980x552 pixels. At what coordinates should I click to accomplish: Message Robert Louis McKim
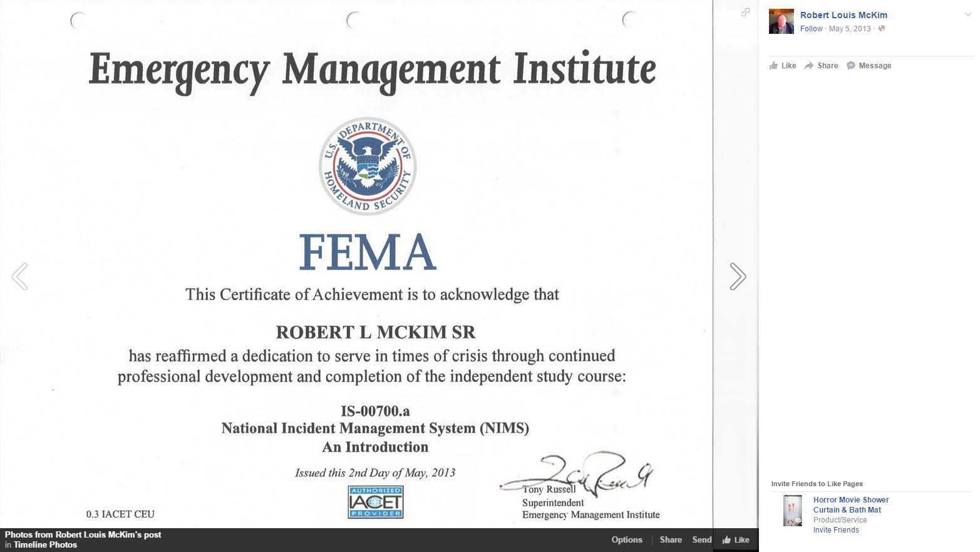click(x=869, y=66)
